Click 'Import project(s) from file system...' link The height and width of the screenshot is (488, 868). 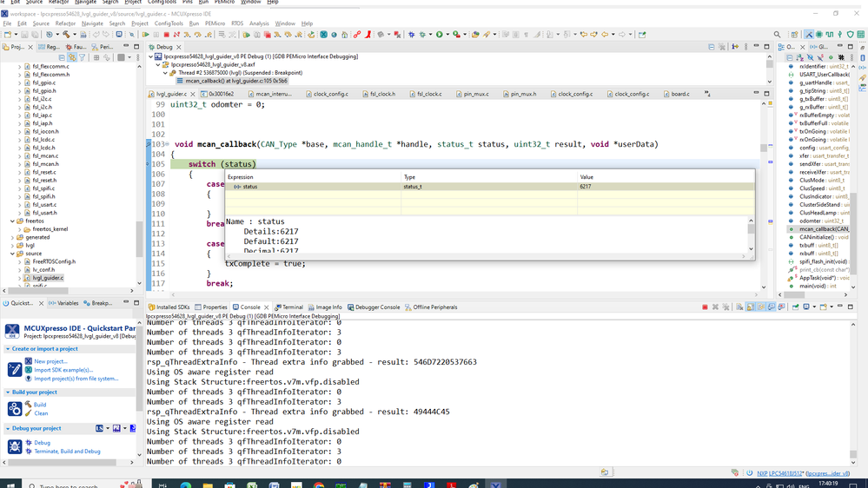point(76,379)
